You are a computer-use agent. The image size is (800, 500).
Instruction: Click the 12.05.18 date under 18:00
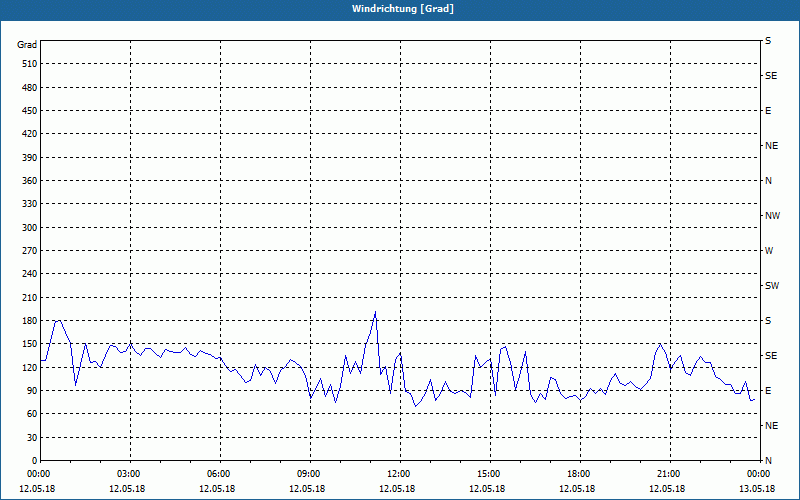click(x=577, y=489)
